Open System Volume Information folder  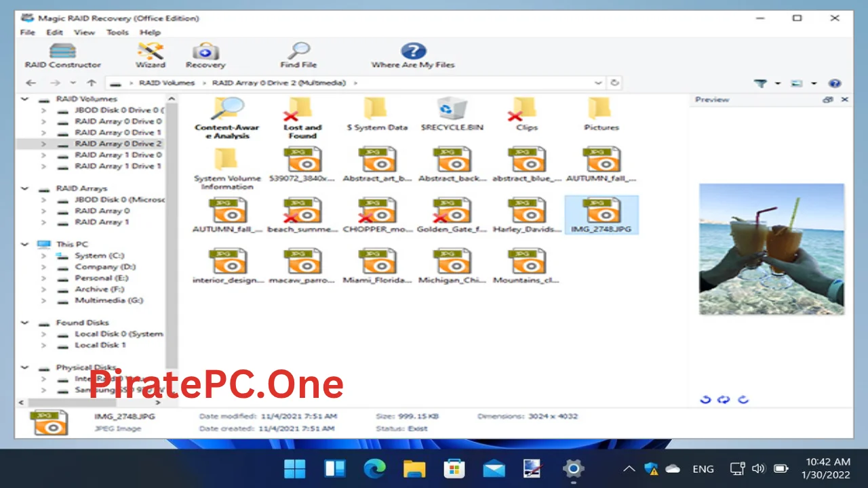(x=227, y=169)
